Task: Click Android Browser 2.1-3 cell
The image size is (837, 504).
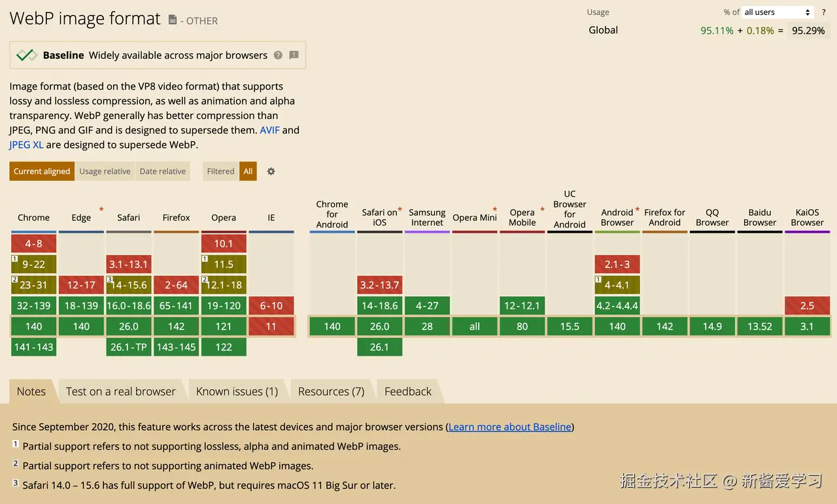Action: [x=617, y=264]
